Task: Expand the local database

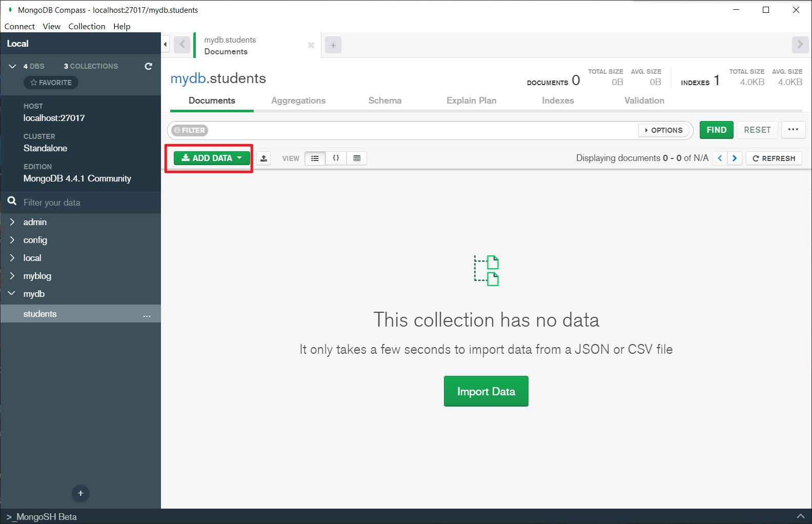Action: [x=12, y=258]
